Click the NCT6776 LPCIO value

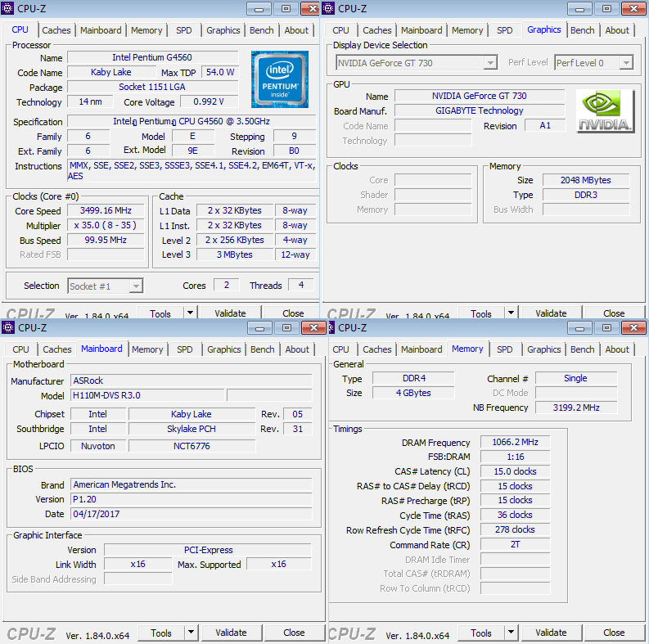click(x=192, y=446)
